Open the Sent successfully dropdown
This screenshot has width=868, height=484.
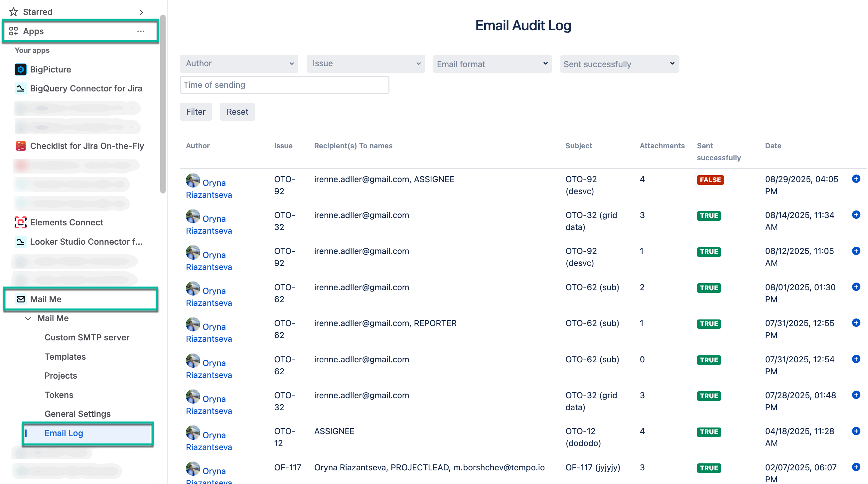click(x=619, y=64)
